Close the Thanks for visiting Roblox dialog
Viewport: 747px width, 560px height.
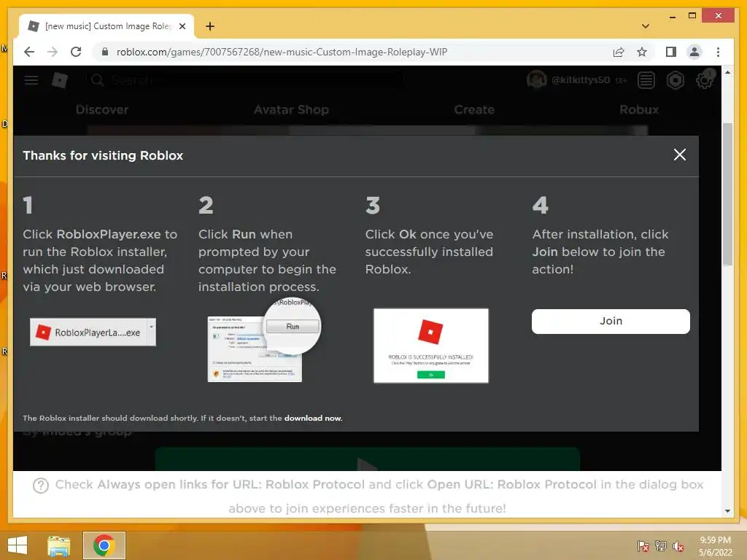coord(679,155)
